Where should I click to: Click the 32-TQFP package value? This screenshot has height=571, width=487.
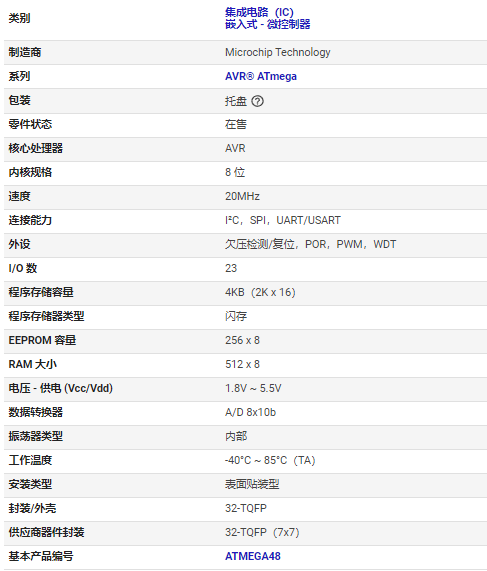click(246, 508)
